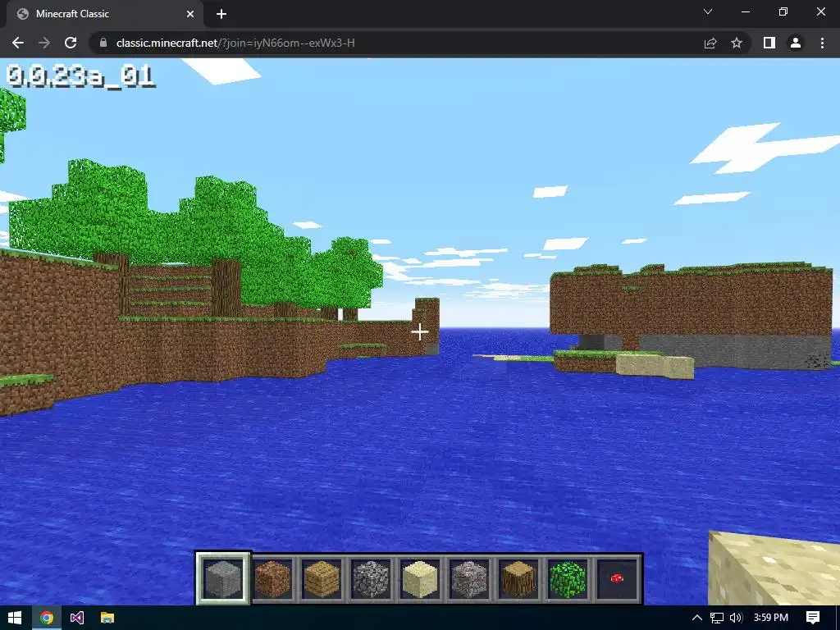Viewport: 840px width, 630px height.
Task: Select the wooden planks block in hotbar
Action: (x=322, y=578)
